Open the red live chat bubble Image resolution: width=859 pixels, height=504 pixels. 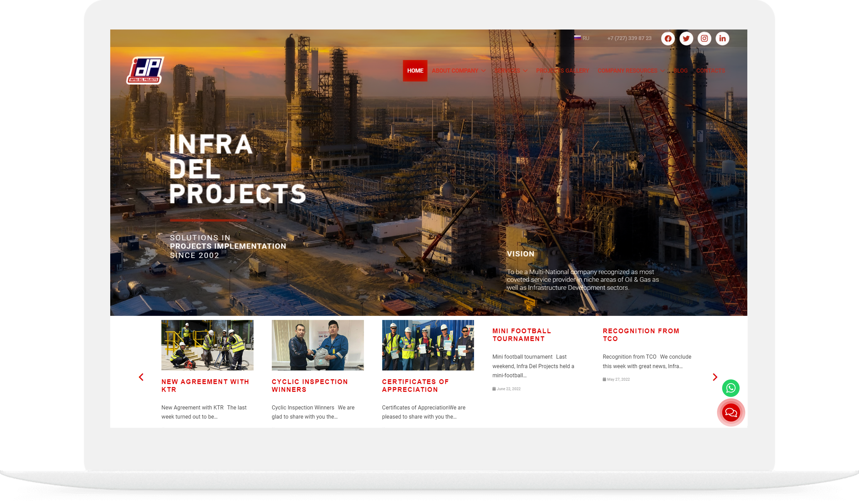[x=730, y=413]
